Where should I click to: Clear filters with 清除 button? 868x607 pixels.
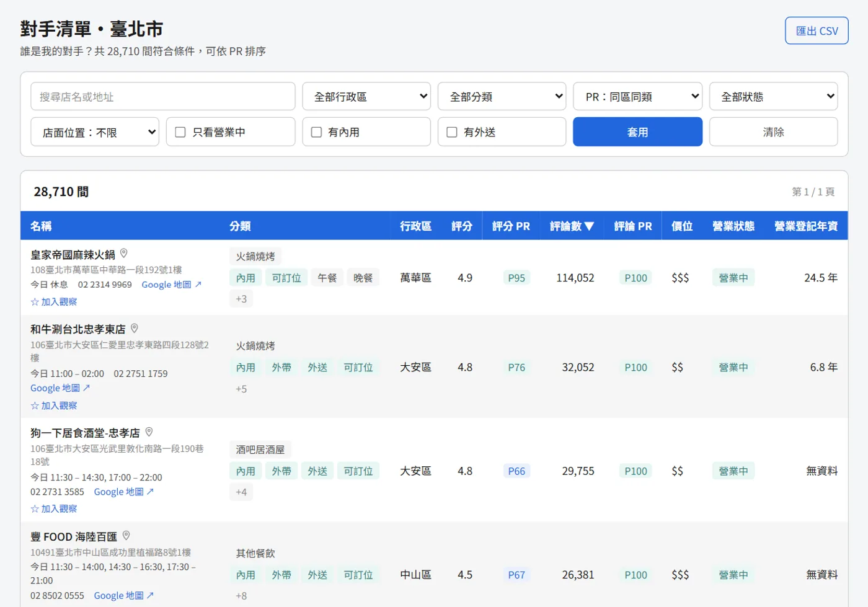tap(773, 132)
